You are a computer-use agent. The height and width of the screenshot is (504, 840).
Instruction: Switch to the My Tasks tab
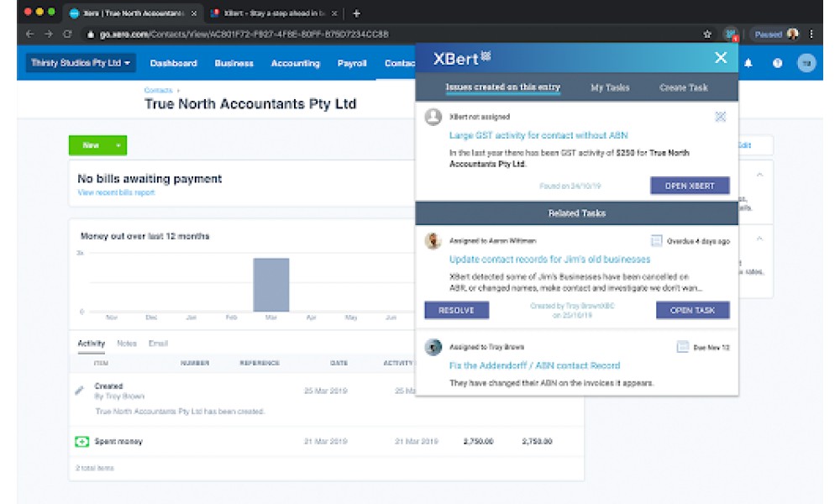[610, 87]
